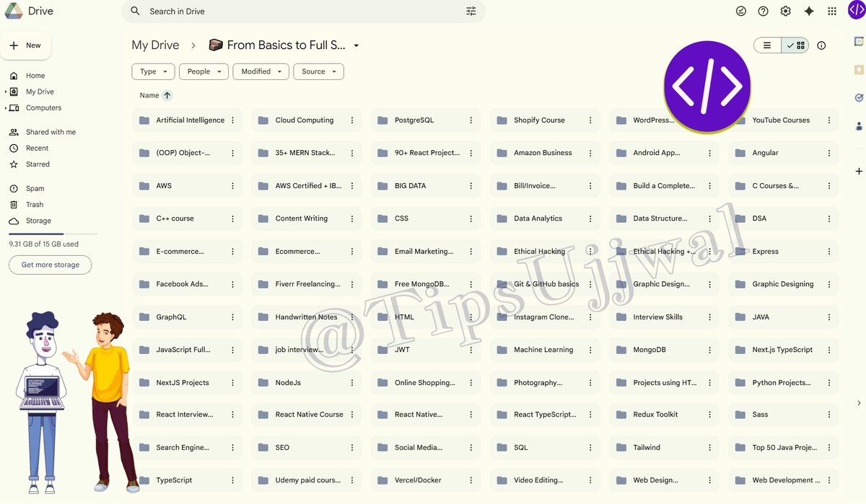Click the Search in Drive field
The height and width of the screenshot is (504, 866).
(x=303, y=12)
